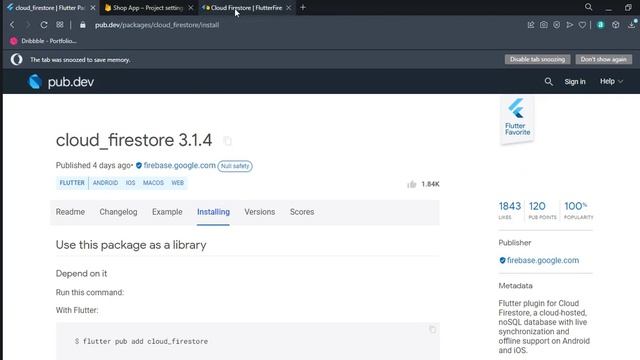Image resolution: width=640 pixels, height=360 pixels.
Task: Click the IOS platform tag
Action: click(x=130, y=183)
